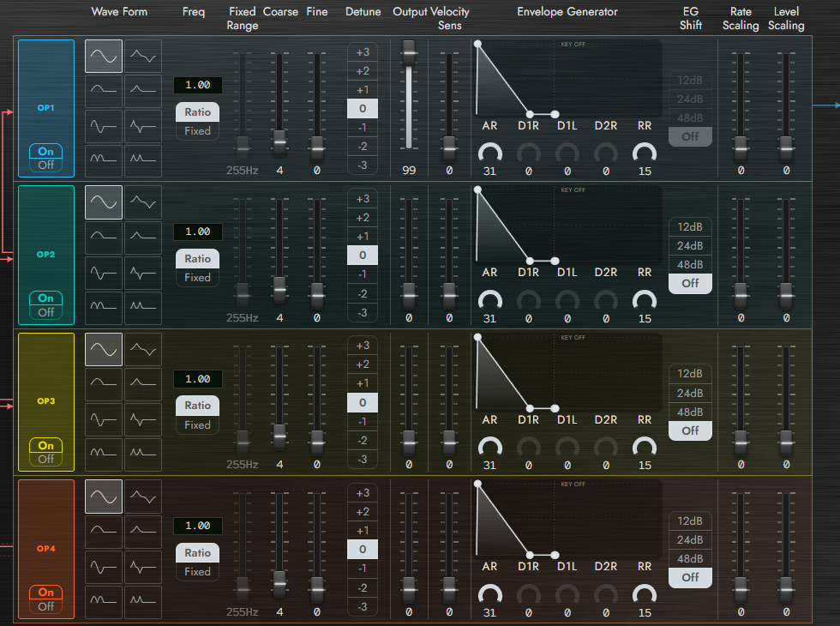Set OP3 EG Shift to 24dB
The width and height of the screenshot is (840, 626).
(x=690, y=393)
